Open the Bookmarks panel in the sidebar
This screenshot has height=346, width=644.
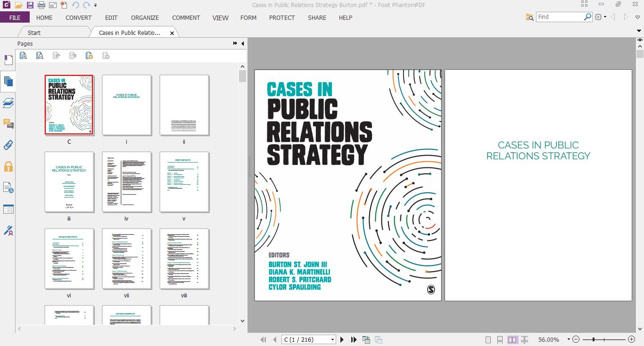(8, 60)
